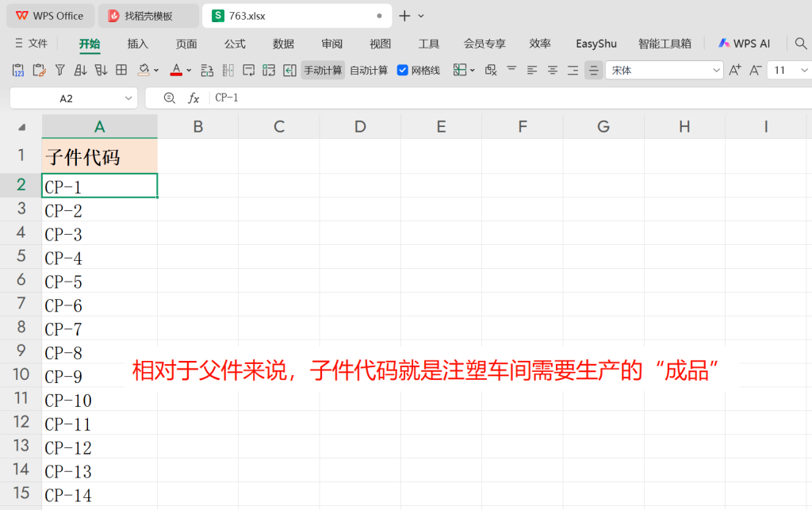Image resolution: width=812 pixels, height=510 pixels.
Task: Switch to the 插入 ribbon tab
Action: tap(138, 44)
